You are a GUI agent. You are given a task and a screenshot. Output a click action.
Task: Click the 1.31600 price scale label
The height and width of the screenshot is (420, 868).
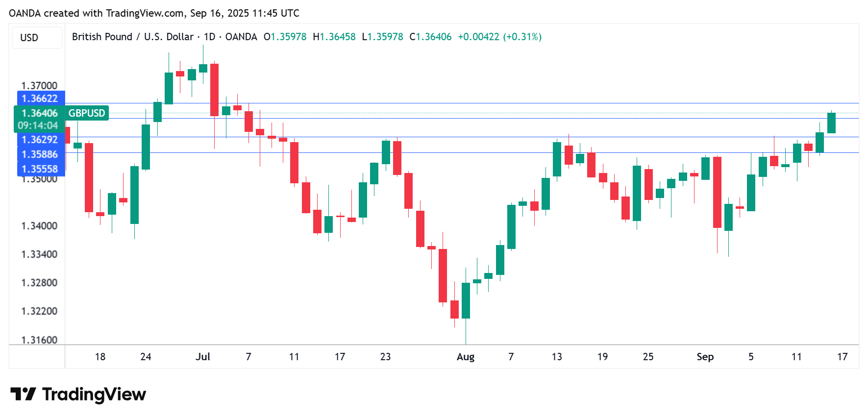39,340
